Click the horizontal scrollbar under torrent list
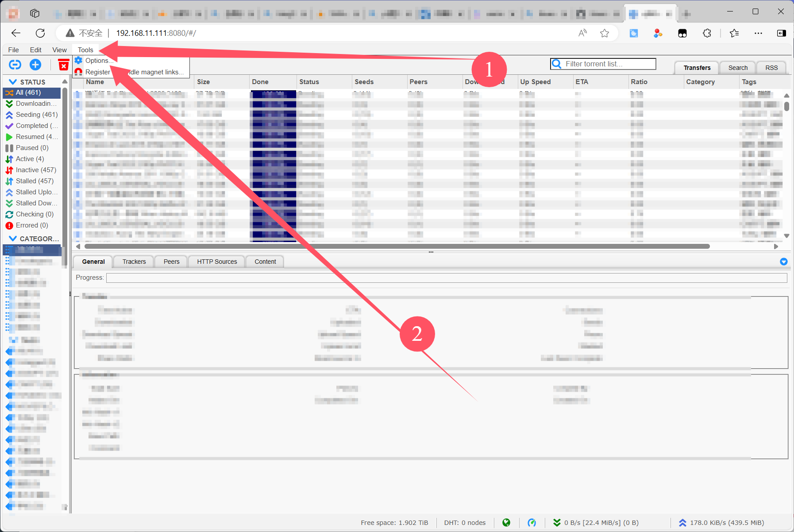 397,247
